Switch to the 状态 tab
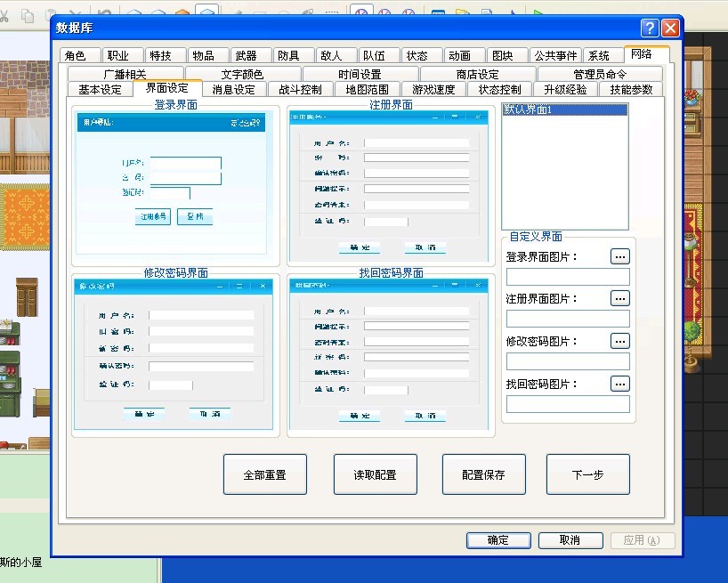 tap(422, 56)
